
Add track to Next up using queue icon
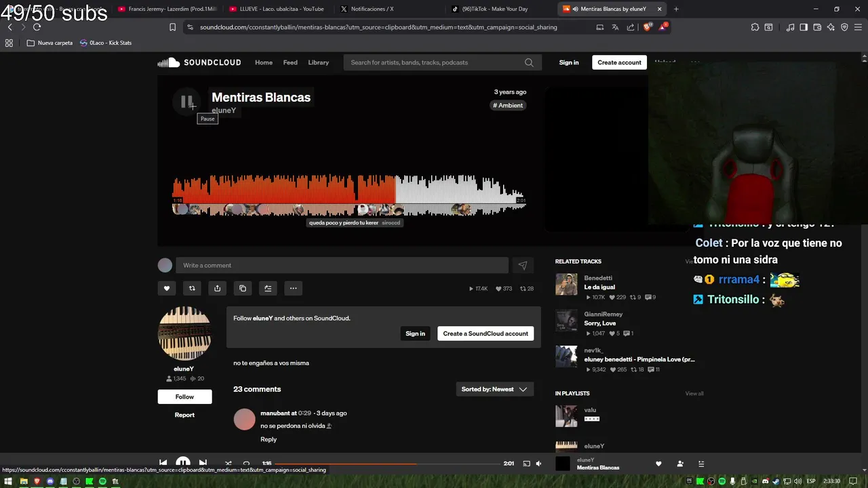pos(268,288)
